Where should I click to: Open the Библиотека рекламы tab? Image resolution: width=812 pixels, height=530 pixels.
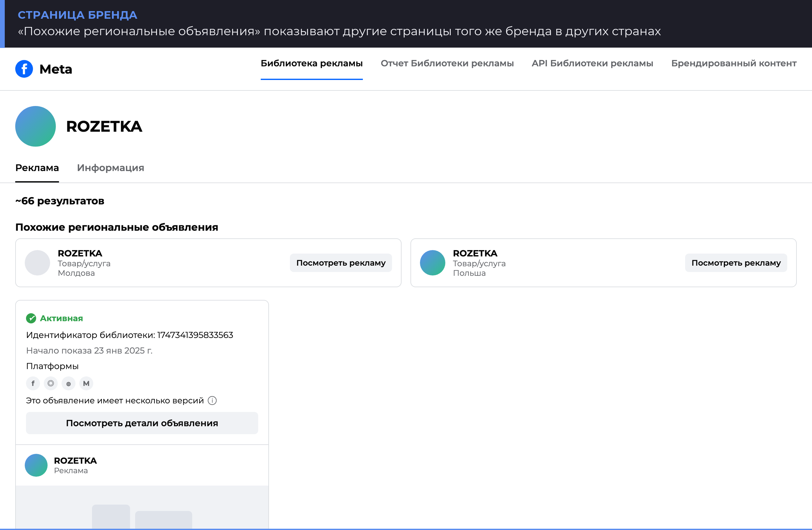click(311, 63)
